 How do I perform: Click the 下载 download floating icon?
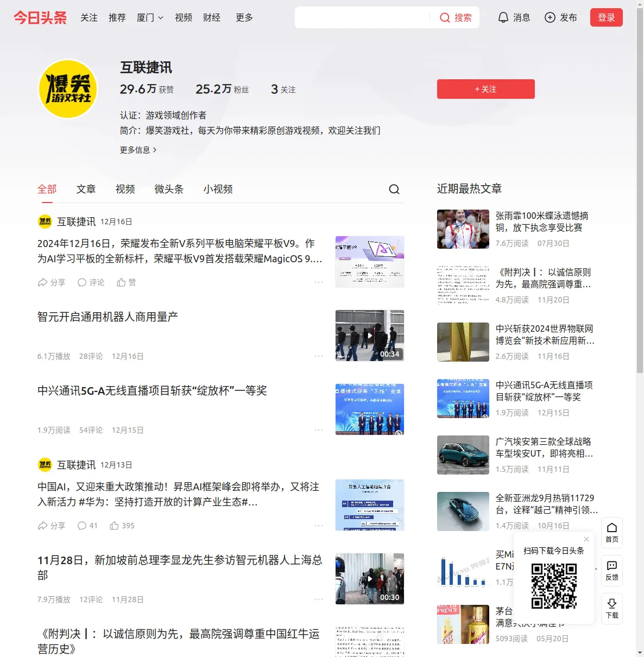click(x=612, y=609)
